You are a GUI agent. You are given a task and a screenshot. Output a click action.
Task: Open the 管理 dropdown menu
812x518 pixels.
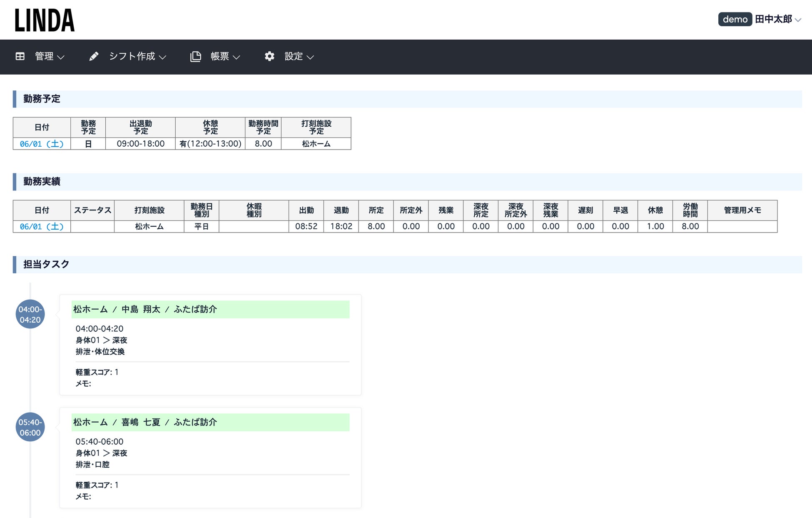coord(44,56)
